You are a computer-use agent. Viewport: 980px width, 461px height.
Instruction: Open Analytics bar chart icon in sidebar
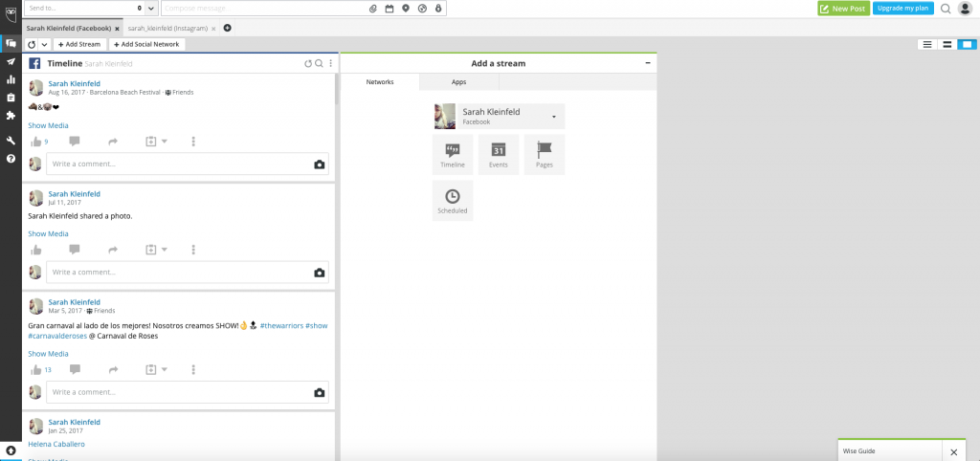coord(11,79)
